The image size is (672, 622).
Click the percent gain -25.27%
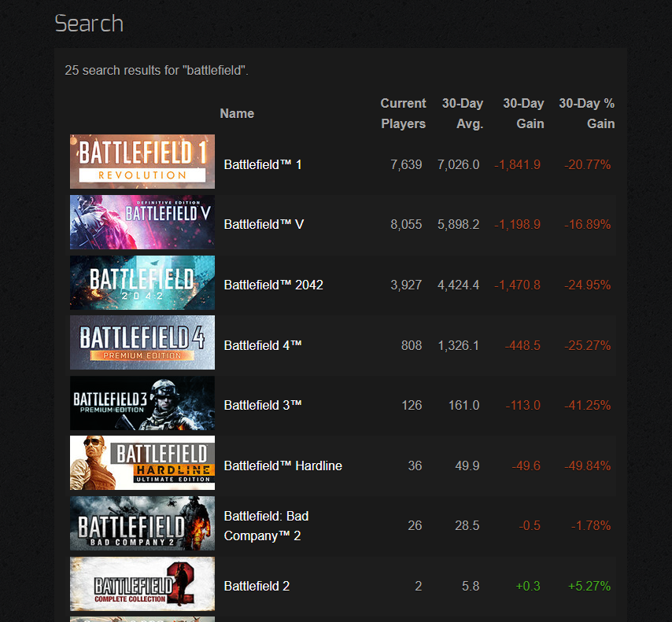[x=587, y=345]
